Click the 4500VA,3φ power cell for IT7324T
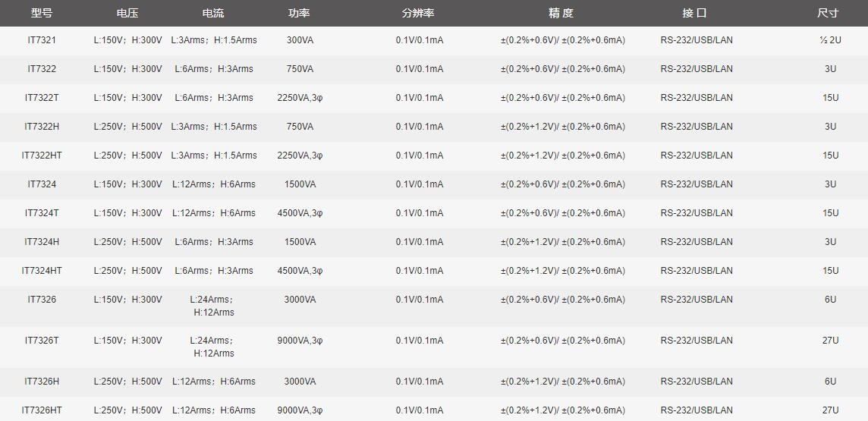The height and width of the screenshot is (421, 868). point(300,213)
